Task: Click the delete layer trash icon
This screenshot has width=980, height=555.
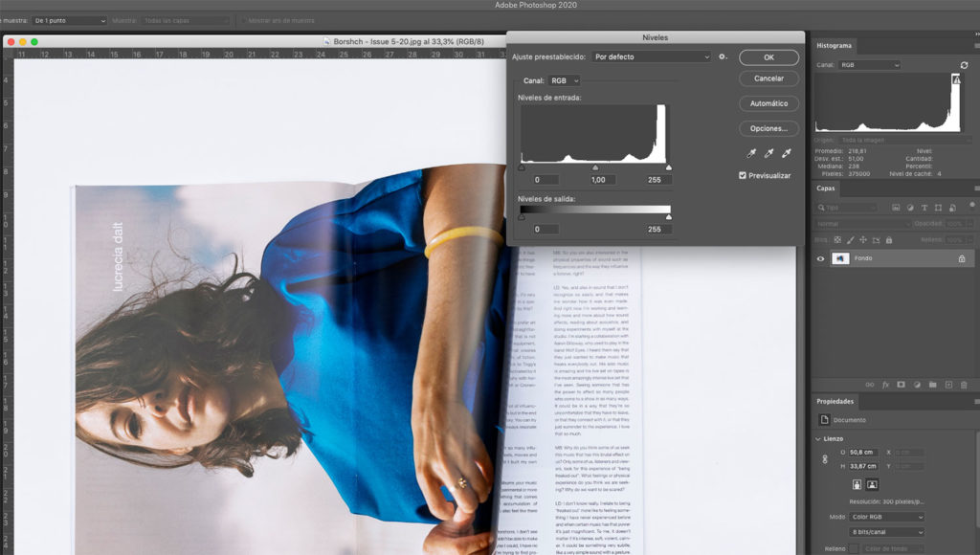Action: click(964, 384)
